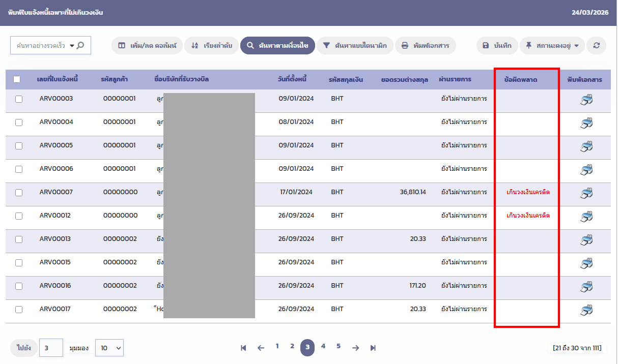This screenshot has width=618, height=364.
Task: Click the บันทึก save button
Action: point(497,45)
